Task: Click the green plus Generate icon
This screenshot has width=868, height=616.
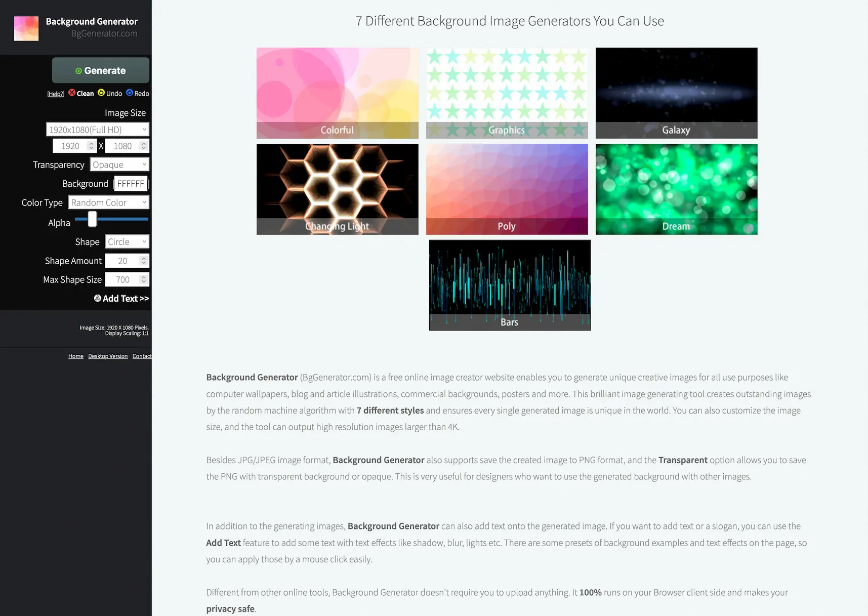Action: 78,70
